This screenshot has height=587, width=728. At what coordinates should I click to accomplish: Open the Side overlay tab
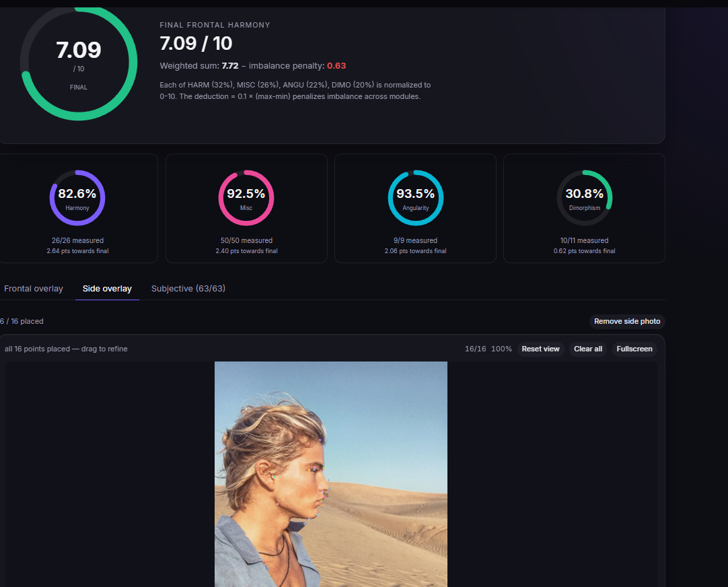pyautogui.click(x=107, y=288)
